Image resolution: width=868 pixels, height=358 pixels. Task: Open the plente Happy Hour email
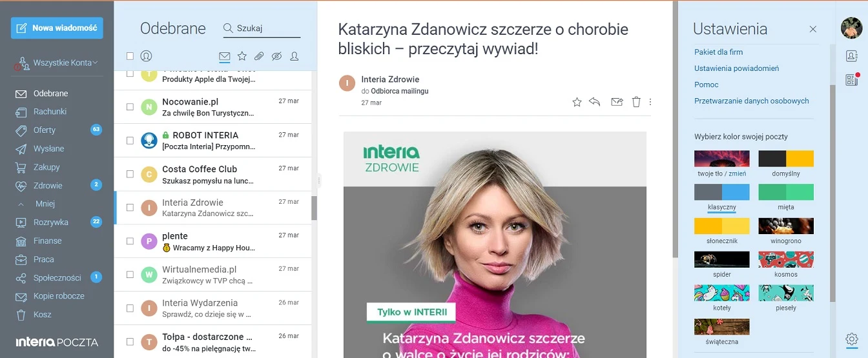coord(213,241)
